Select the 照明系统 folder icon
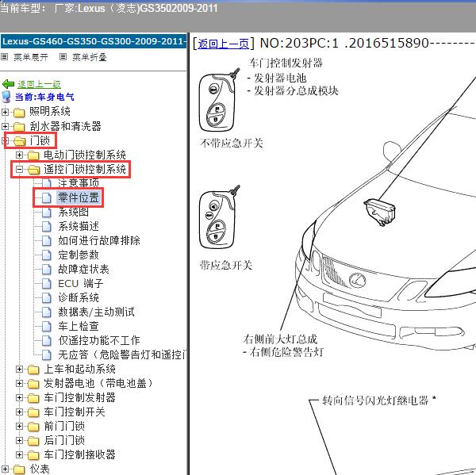 [19, 113]
